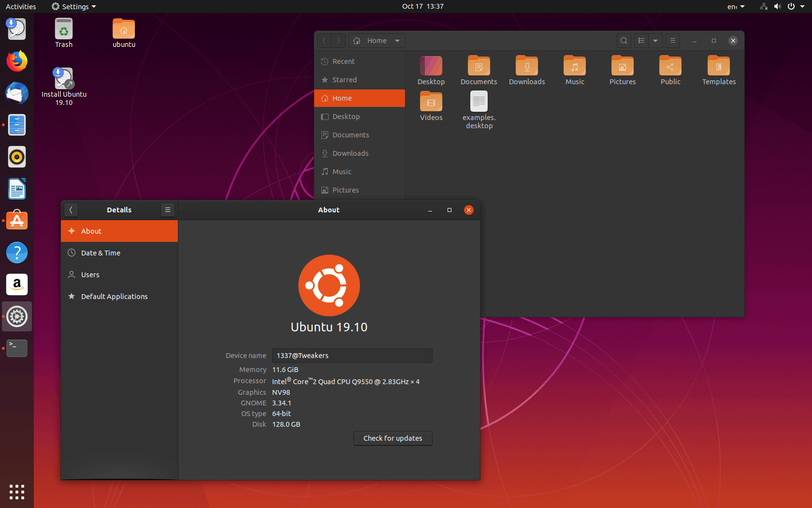Launch Thunderbird from the dock

pos(16,93)
